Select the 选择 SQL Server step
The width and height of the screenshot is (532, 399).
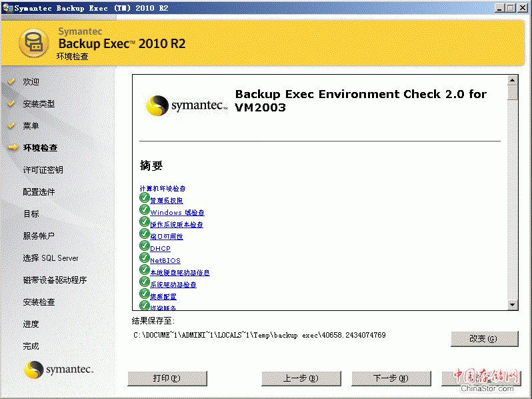(51, 258)
